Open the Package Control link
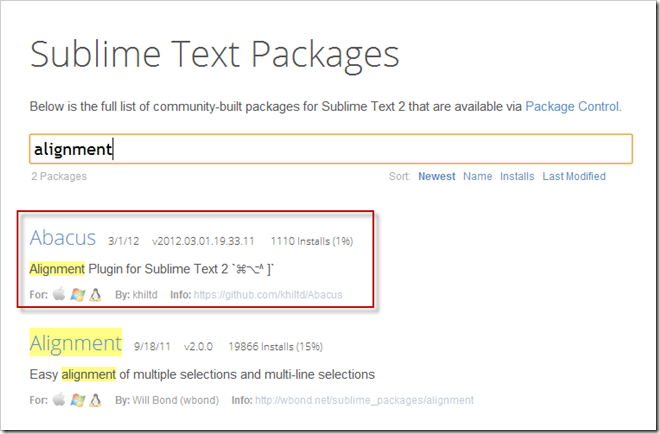Screen dimensions: 660x434 coord(572,106)
